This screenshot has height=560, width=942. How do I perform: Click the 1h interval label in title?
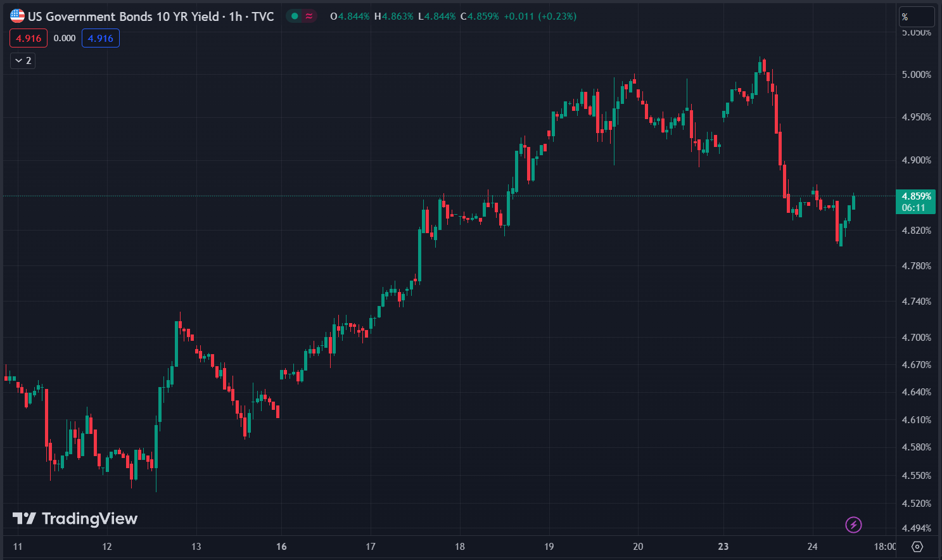tap(236, 16)
